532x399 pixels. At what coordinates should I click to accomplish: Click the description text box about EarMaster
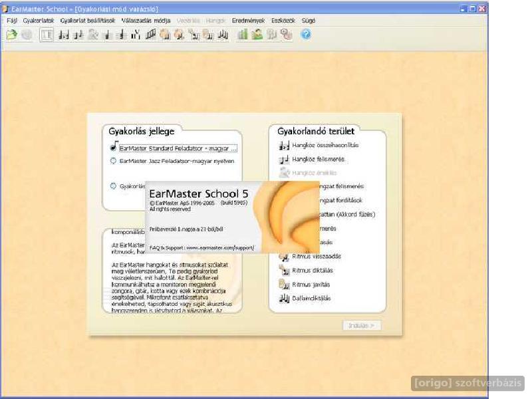pyautogui.click(x=172, y=271)
